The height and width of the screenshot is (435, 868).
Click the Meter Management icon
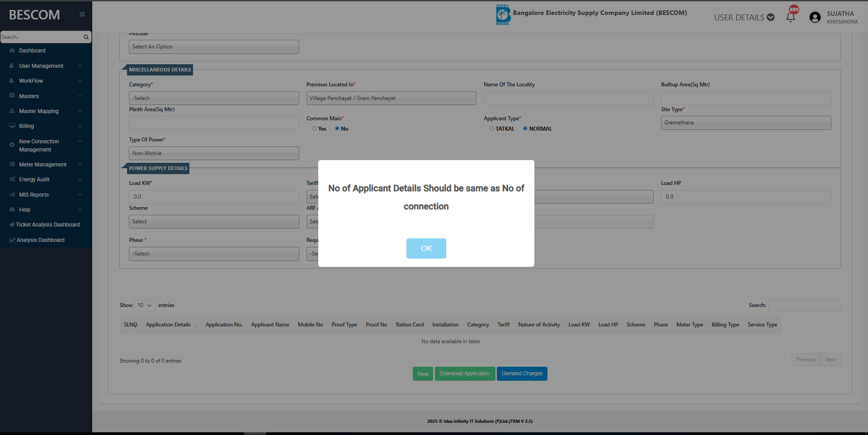pyautogui.click(x=12, y=165)
